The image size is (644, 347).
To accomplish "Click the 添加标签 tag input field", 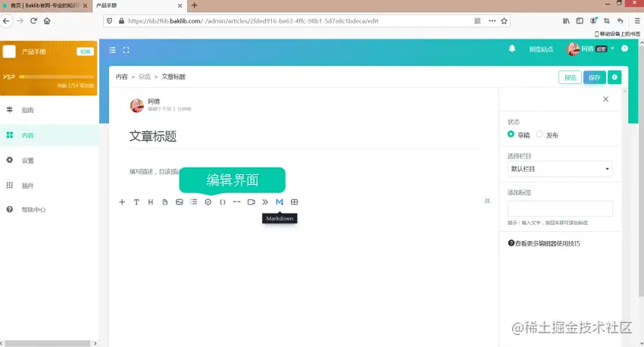I will click(x=560, y=208).
